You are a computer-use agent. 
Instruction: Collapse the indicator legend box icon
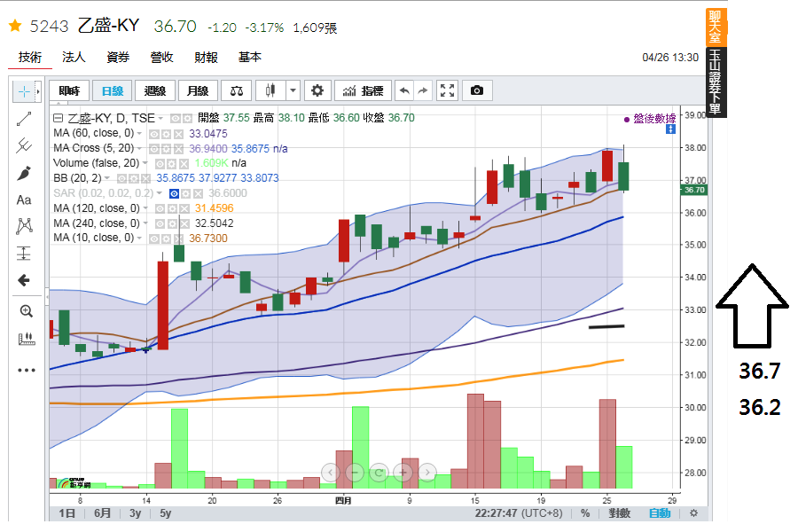coord(58,118)
